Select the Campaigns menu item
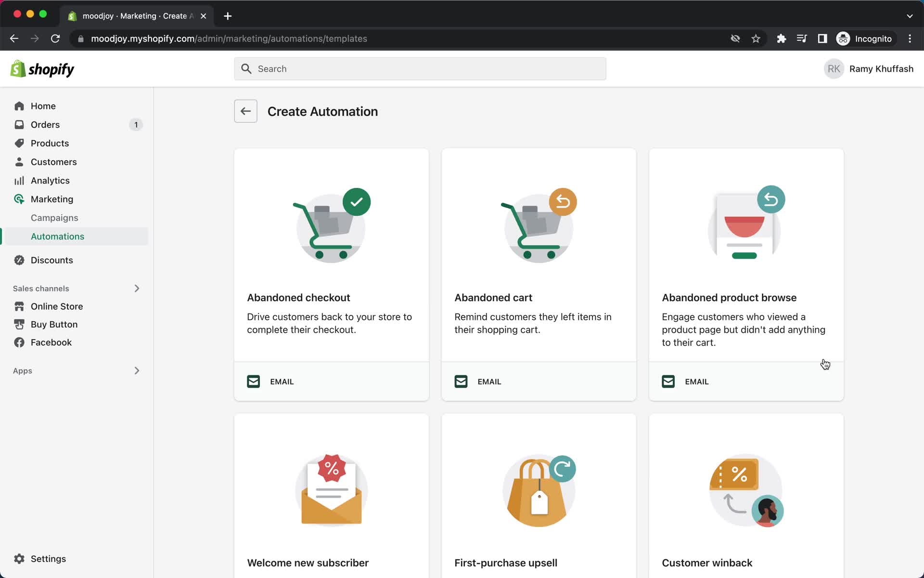Image resolution: width=924 pixels, height=578 pixels. (x=54, y=218)
